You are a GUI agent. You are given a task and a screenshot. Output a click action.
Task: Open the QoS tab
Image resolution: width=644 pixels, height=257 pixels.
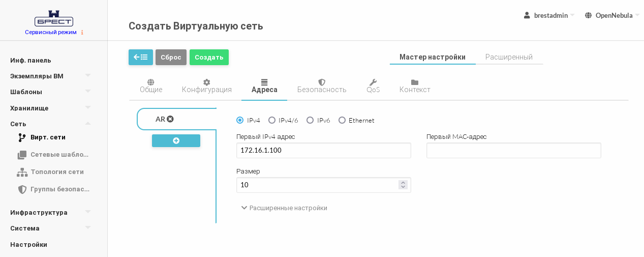[x=373, y=85]
